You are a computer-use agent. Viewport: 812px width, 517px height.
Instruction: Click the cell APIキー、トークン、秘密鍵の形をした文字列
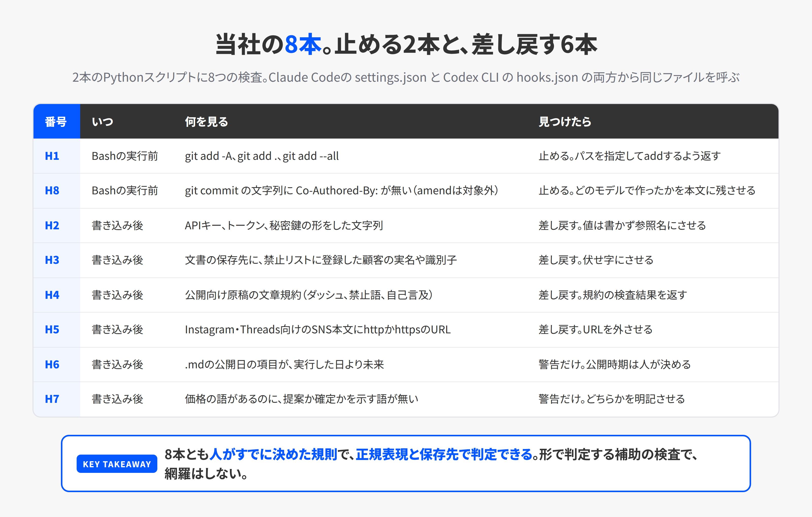(284, 226)
